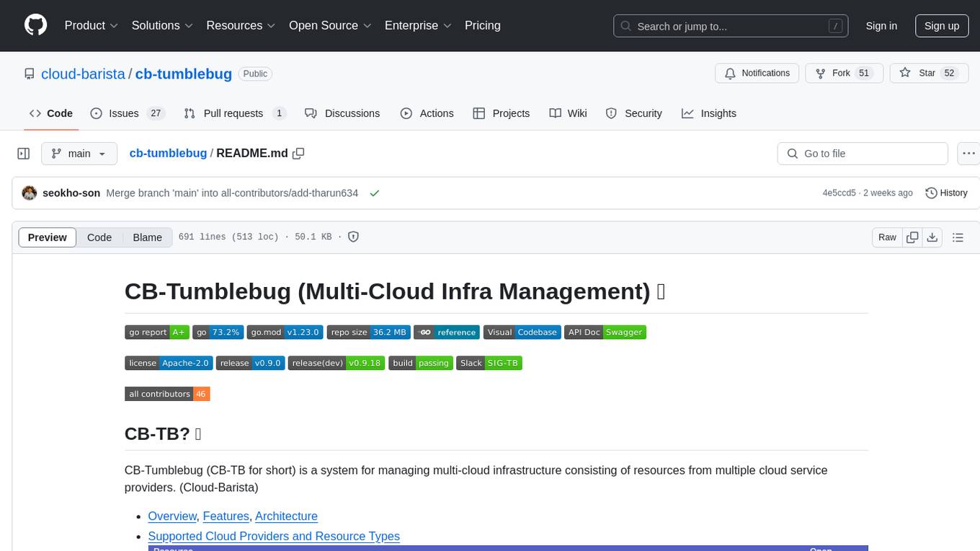Screen dimensions: 980x551
Task: Click the repo size 36.2 MB badge
Action: click(368, 332)
